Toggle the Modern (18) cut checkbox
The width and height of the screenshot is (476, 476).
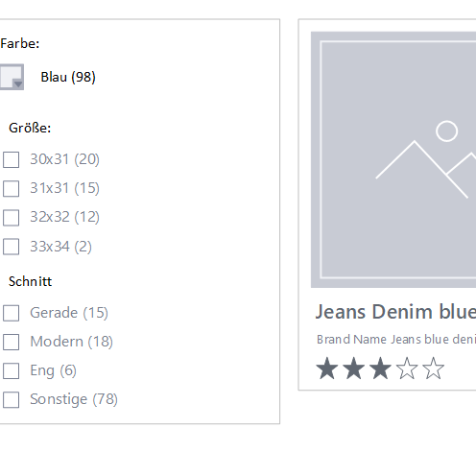[12, 342]
